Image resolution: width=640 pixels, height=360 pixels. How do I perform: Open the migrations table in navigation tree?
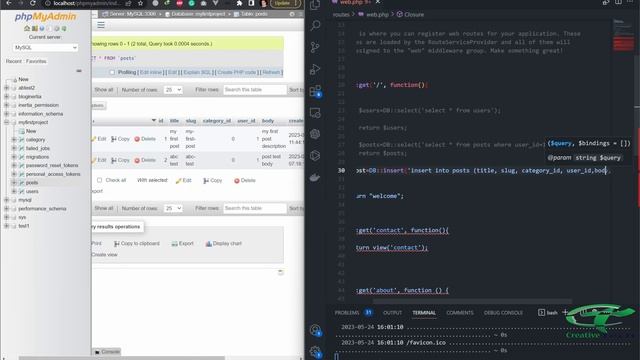(x=37, y=157)
